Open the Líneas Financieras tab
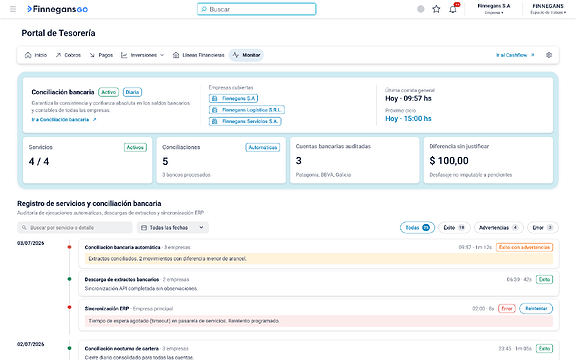Viewport: 576px width, 360px height. [x=198, y=55]
